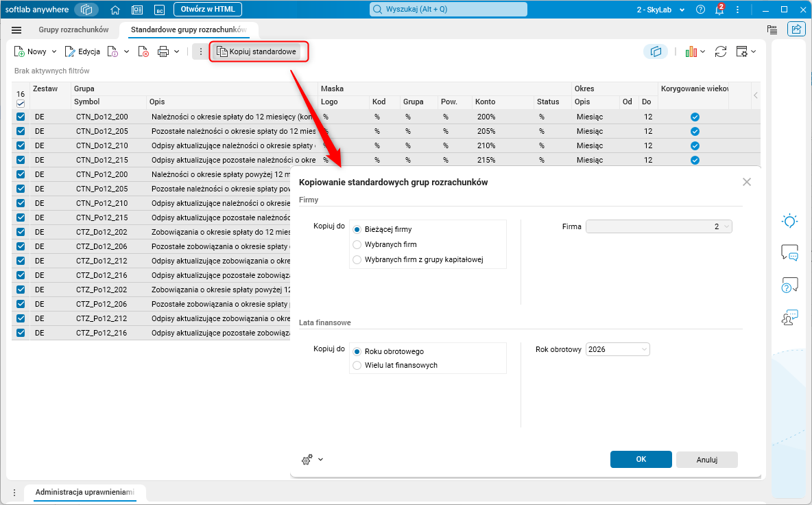
Task: Close the 'Kopiowanie standardowych grup rozrachunków' dialog
Action: pyautogui.click(x=746, y=182)
